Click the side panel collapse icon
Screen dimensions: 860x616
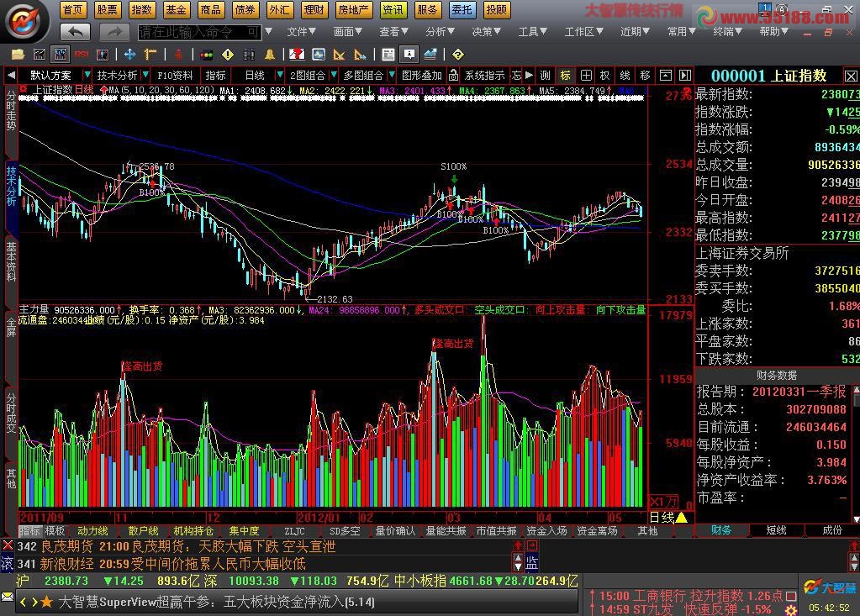pyautogui.click(x=684, y=75)
